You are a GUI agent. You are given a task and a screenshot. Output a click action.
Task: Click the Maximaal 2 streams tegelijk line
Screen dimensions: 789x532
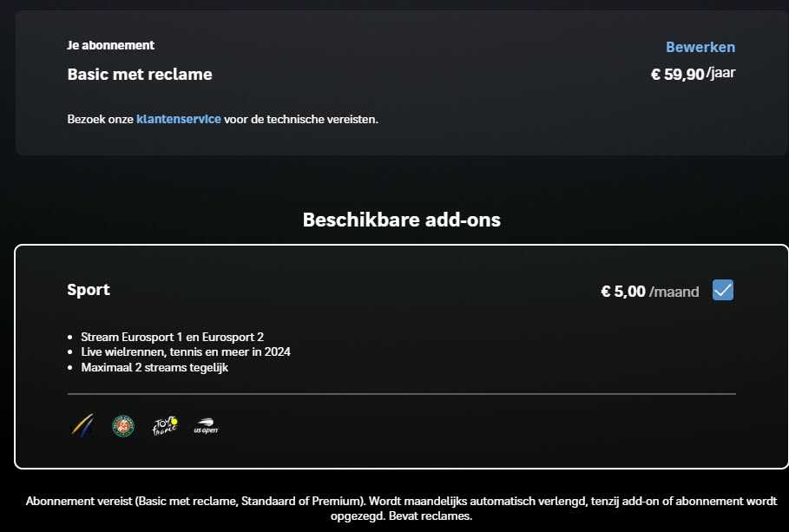pos(155,367)
